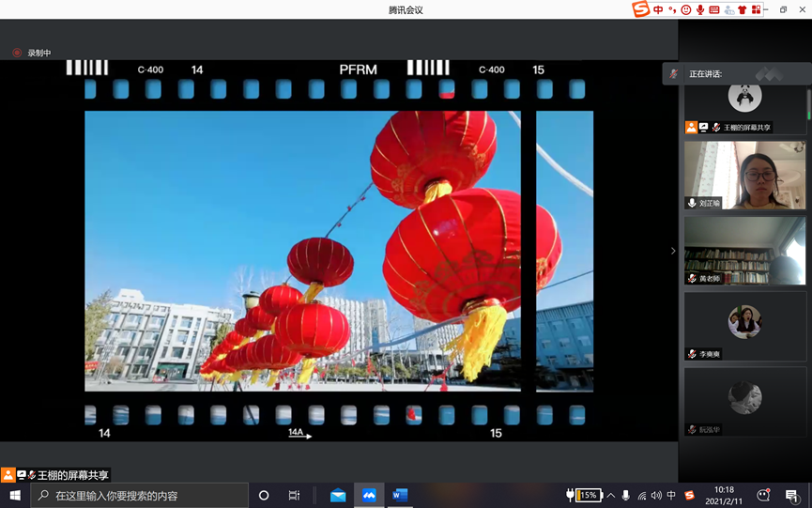Screen dimensions: 812x508
Task: Show hidden system tray icons
Action: [611, 495]
